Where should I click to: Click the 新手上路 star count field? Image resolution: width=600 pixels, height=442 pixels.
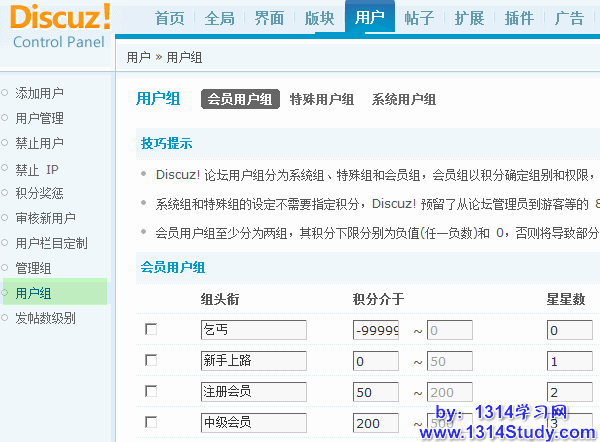[571, 361]
